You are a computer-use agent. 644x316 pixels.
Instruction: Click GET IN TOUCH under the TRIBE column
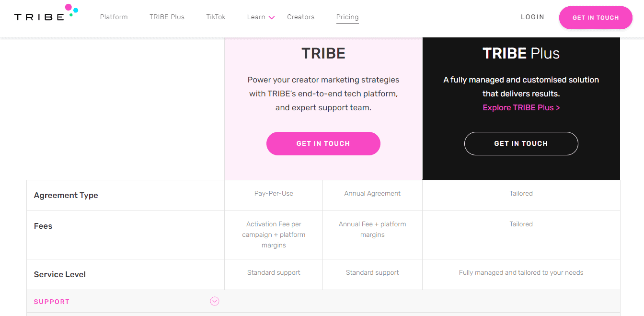[x=323, y=143]
